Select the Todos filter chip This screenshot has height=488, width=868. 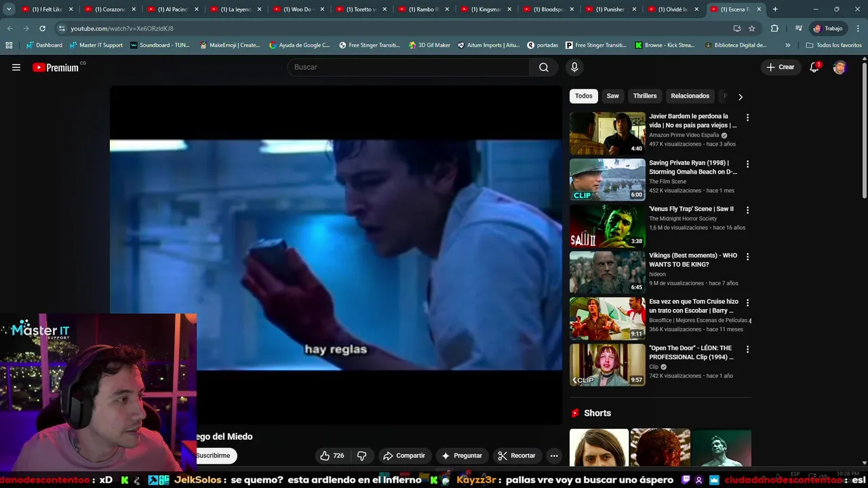coord(584,96)
